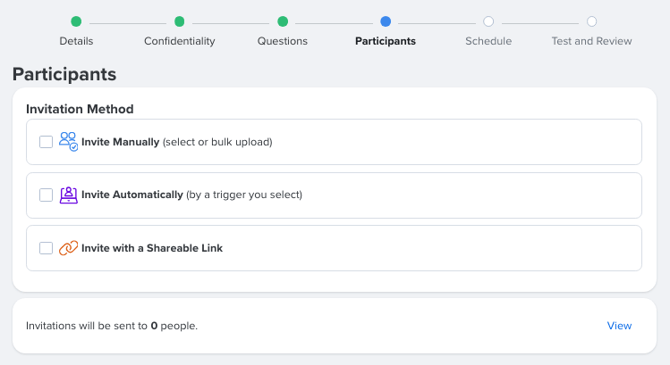This screenshot has height=365, width=670.
Task: Check the Invite Manually checkbox
Action: click(x=46, y=142)
